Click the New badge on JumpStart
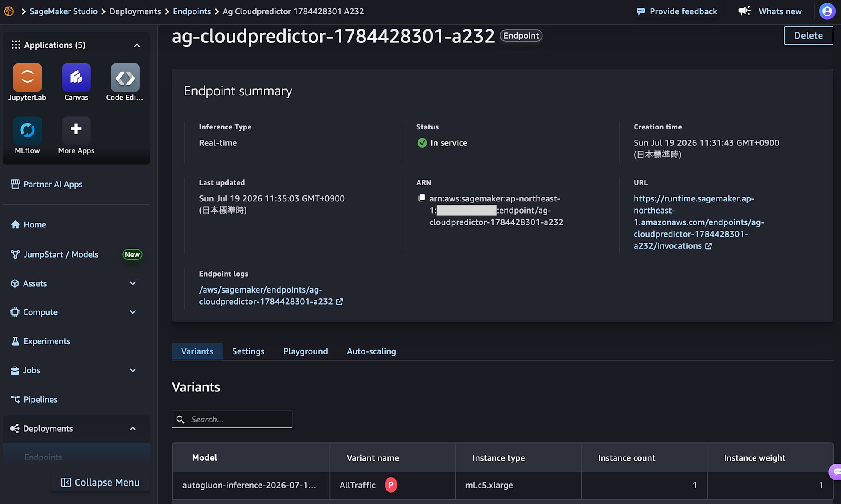Viewport: 841px width, 504px height. pos(132,254)
